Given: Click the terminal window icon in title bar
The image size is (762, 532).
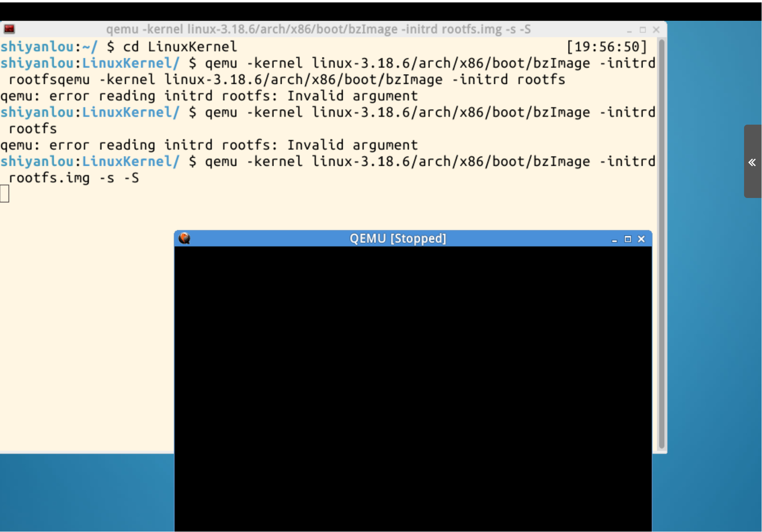Looking at the screenshot, I should (9, 29).
